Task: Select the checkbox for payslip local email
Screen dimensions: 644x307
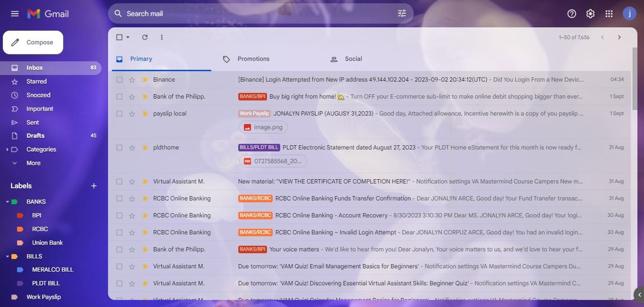Action: [x=119, y=114]
